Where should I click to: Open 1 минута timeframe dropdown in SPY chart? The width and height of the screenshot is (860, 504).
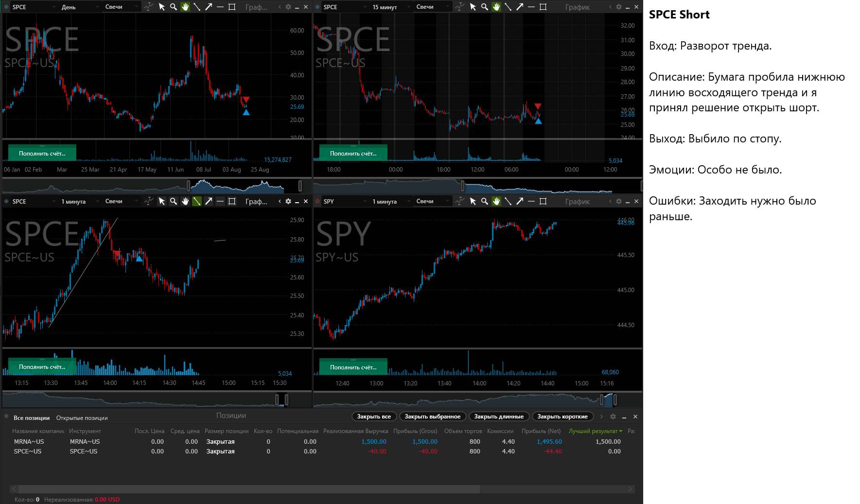(391, 201)
